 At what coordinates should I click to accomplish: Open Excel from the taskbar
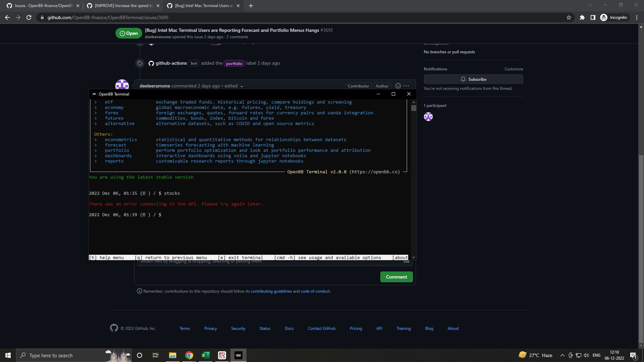click(206, 355)
